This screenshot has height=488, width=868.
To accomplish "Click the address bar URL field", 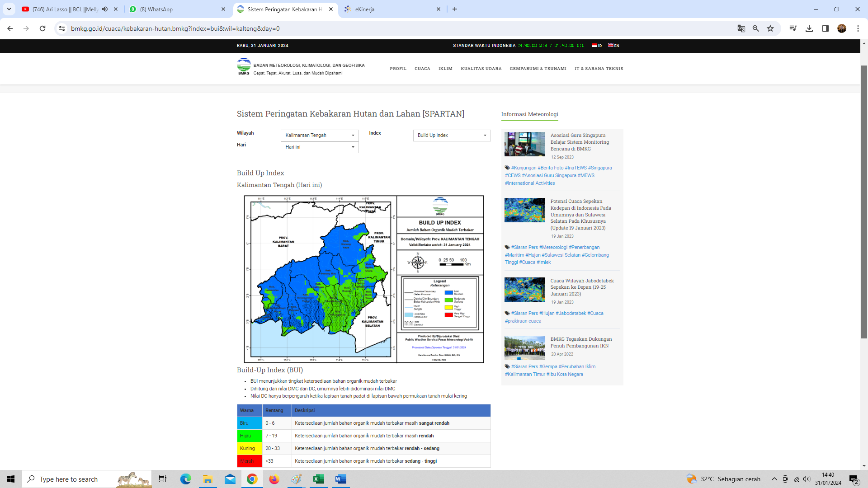I will pos(398,28).
